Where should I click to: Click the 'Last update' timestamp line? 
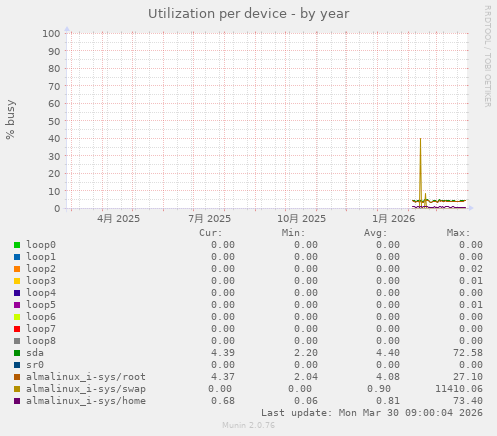pos(372,413)
